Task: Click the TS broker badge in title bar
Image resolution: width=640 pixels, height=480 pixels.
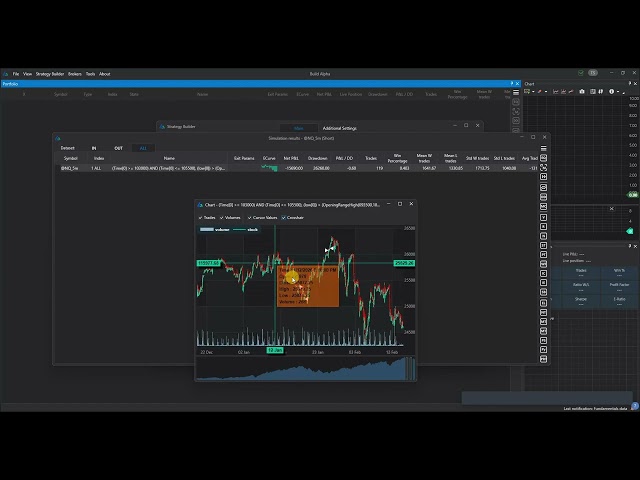Action: (593, 73)
